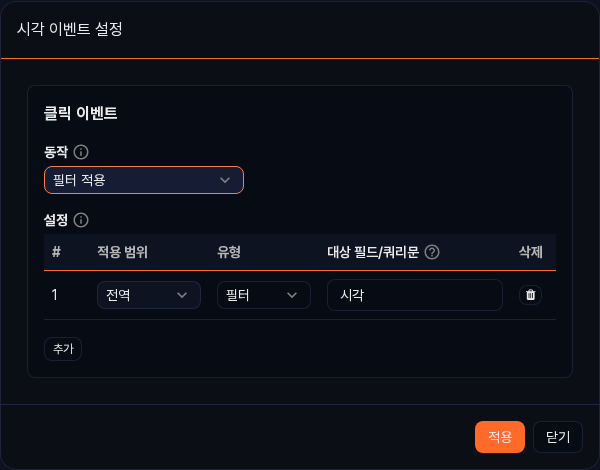Click the # column header

click(x=57, y=252)
